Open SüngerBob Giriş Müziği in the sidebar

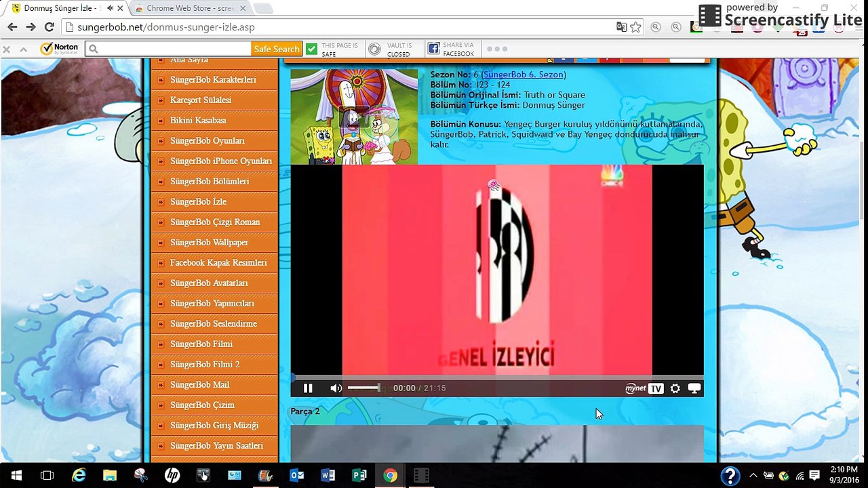point(214,425)
